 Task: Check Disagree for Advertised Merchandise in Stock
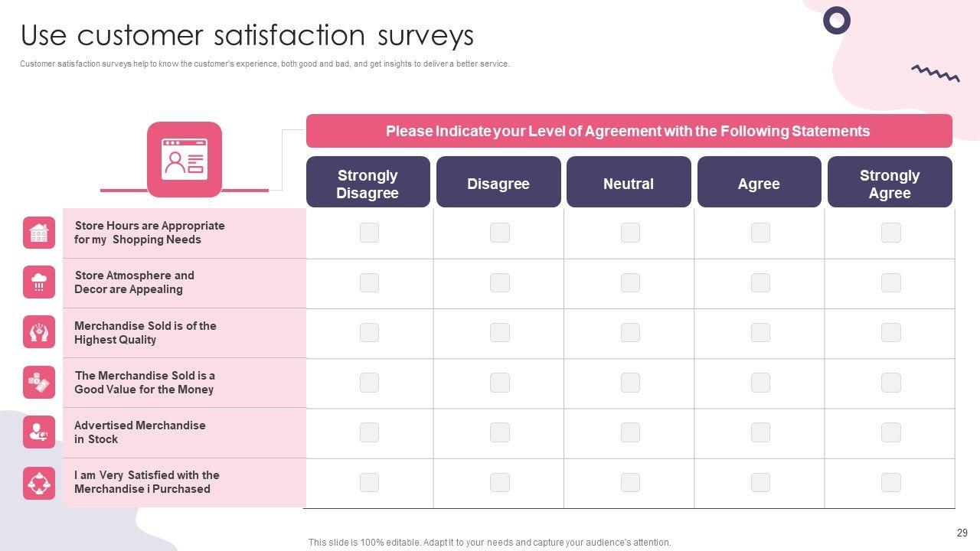point(500,432)
